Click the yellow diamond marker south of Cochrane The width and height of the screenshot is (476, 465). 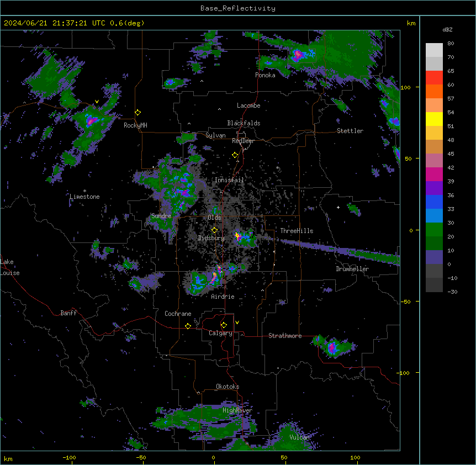tap(188, 326)
